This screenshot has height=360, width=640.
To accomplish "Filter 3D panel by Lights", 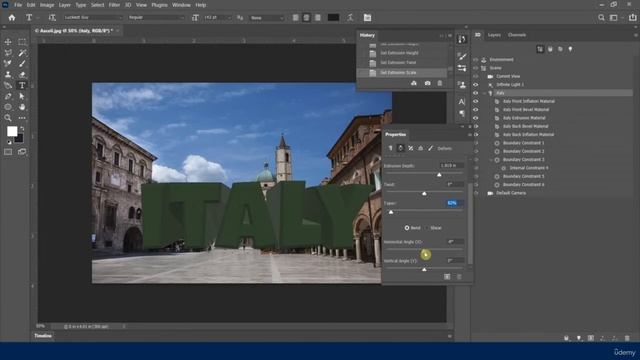I will 570,49.
